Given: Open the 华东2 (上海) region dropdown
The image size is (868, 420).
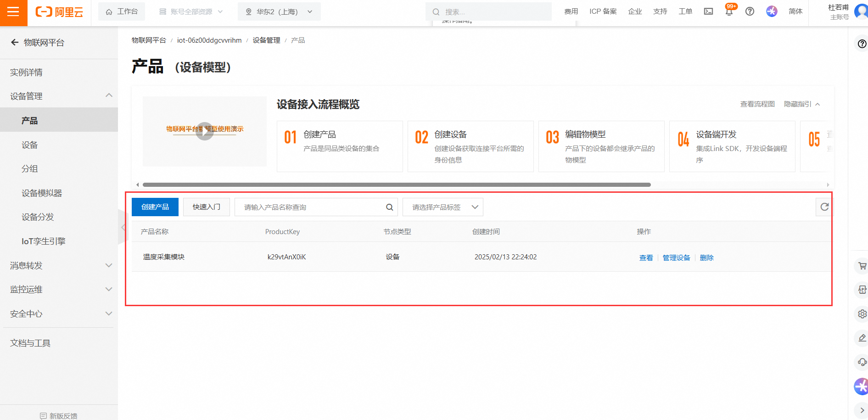Looking at the screenshot, I should (279, 12).
